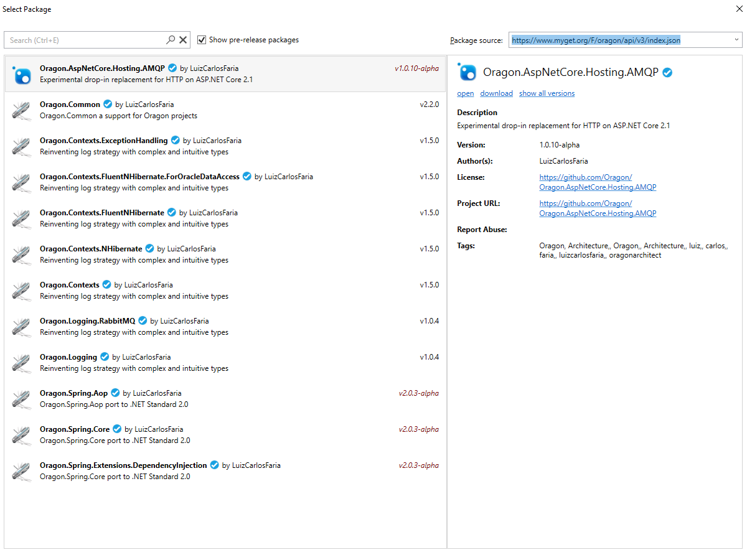The width and height of the screenshot is (747, 560).
Task: Click the Oragon.Common package icon
Action: [x=22, y=110]
